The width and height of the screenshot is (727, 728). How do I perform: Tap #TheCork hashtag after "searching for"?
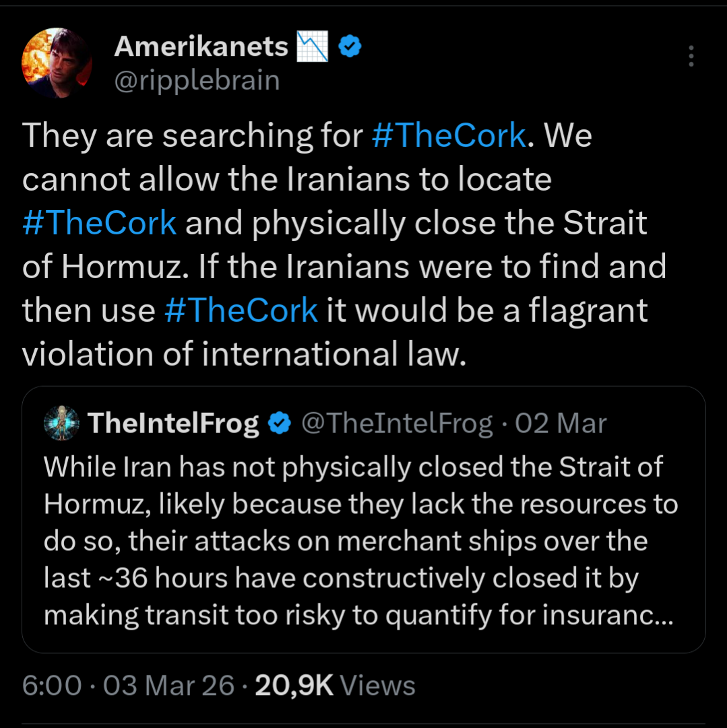(448, 135)
